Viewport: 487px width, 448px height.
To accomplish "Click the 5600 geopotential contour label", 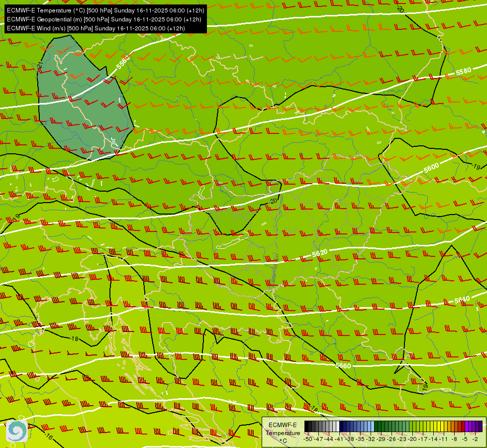I will point(431,168).
